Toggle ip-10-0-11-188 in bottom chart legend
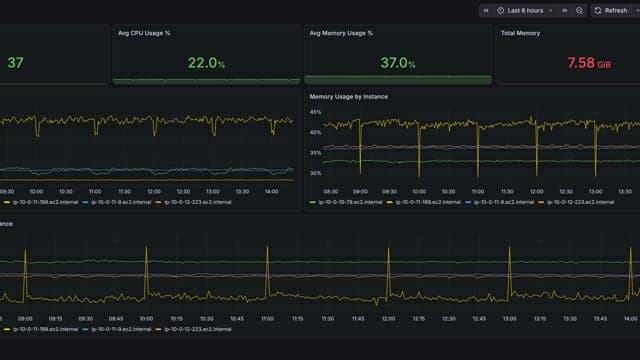 click(x=45, y=329)
